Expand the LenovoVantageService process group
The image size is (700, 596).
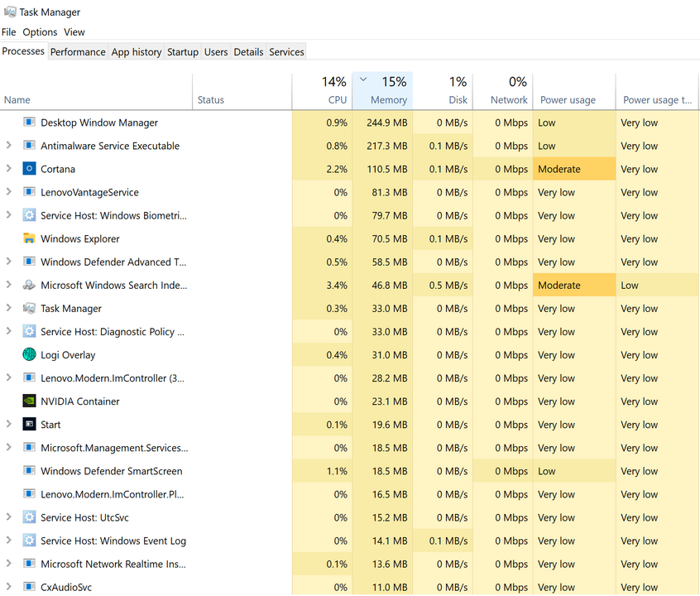pos(8,192)
